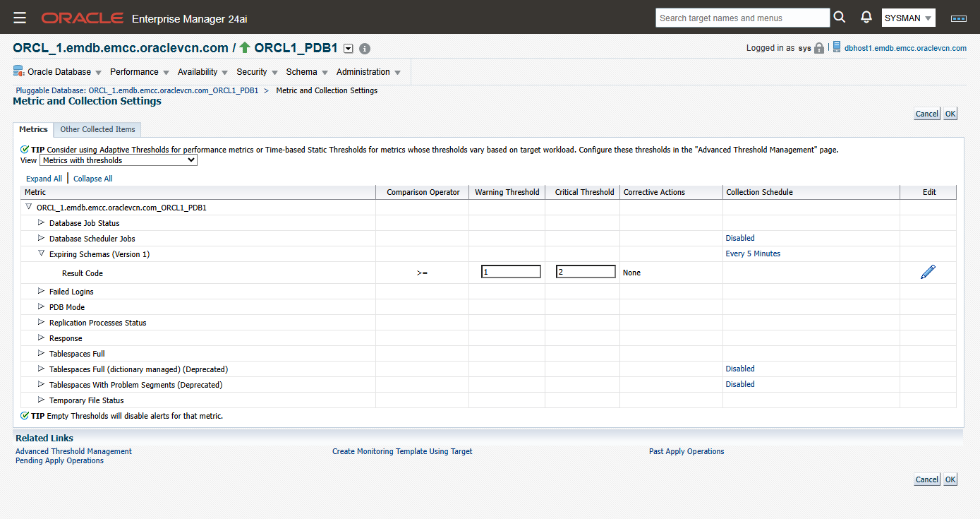
Task: Click the ORCL_1.emdb.emcc.oraclevcn.com title link
Action: point(121,48)
